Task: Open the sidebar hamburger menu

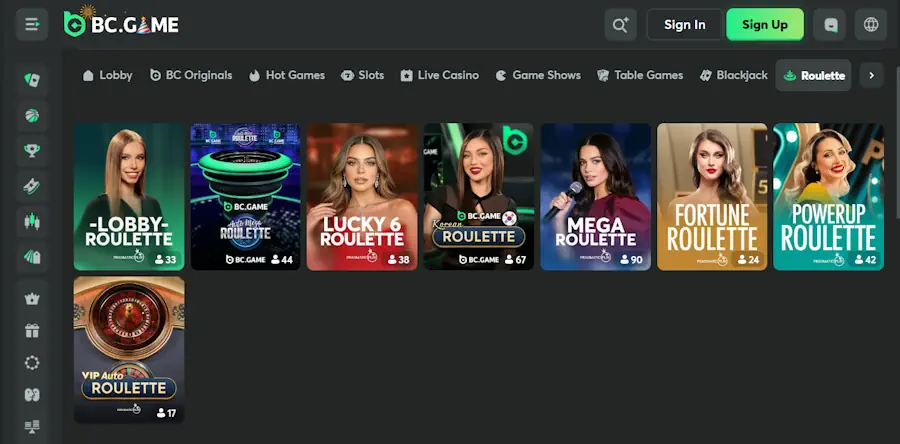Action: (x=32, y=25)
